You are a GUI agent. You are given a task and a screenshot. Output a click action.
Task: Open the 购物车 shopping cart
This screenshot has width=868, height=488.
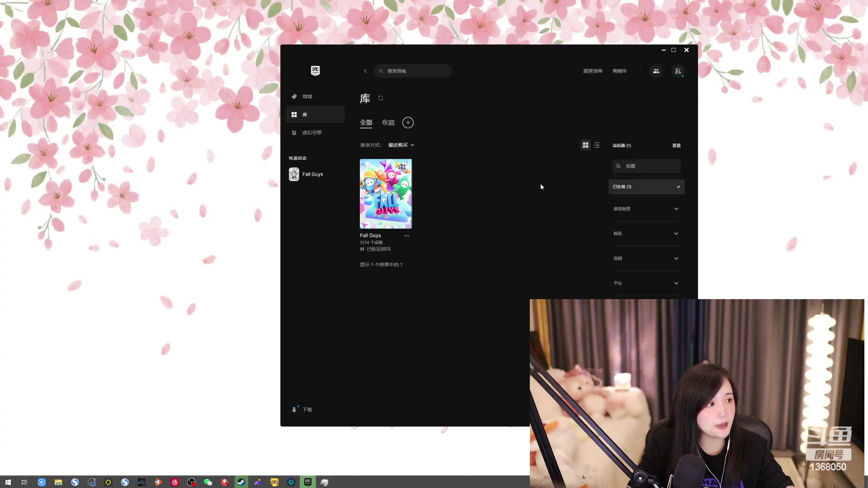(x=620, y=71)
